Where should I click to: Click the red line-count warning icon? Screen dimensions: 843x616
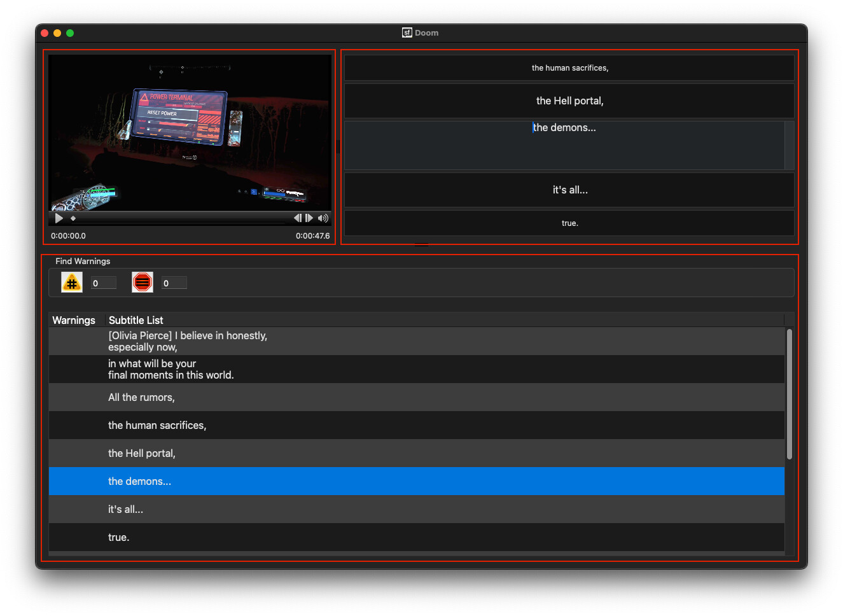click(143, 283)
